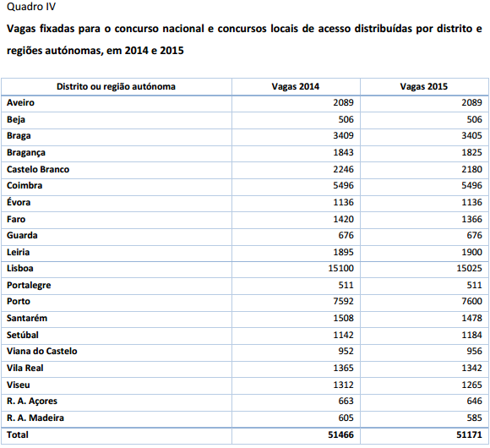Click the 'Distrito ou região autónoma' column header

click(116, 86)
